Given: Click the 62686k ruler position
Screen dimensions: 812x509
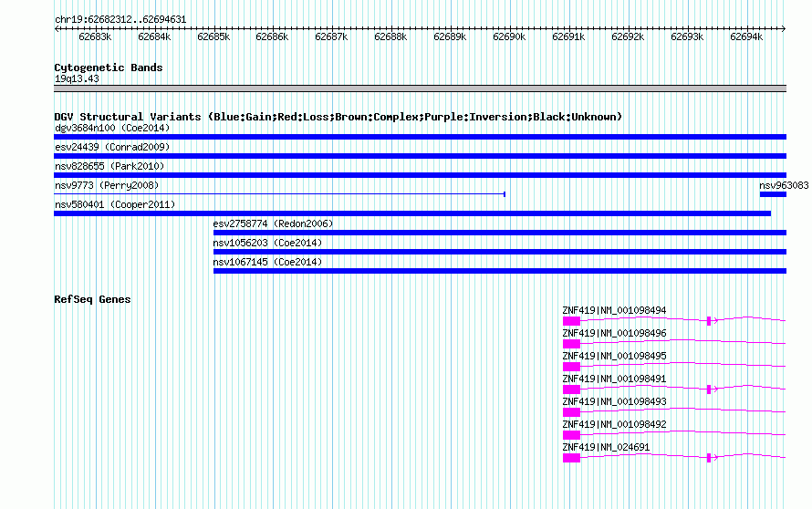Looking at the screenshot, I should pos(272,36).
